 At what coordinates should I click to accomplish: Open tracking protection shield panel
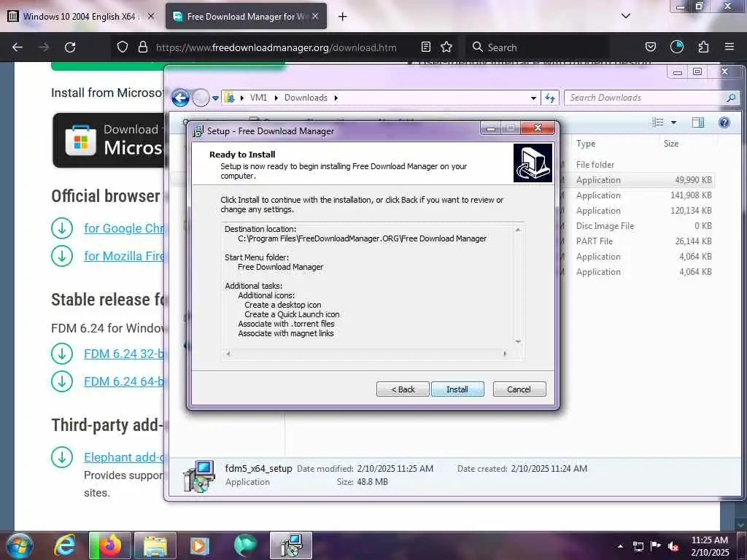click(123, 47)
